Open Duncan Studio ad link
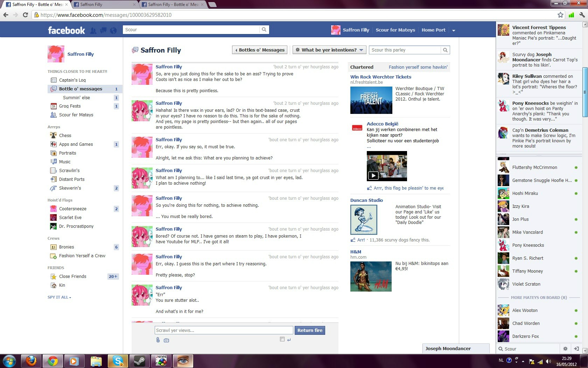The width and height of the screenshot is (588, 368). click(366, 200)
